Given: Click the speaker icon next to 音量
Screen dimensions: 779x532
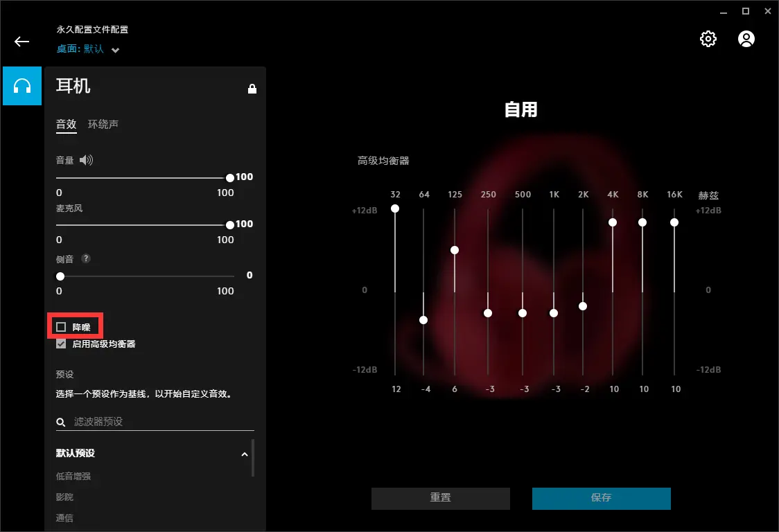Looking at the screenshot, I should 87,160.
